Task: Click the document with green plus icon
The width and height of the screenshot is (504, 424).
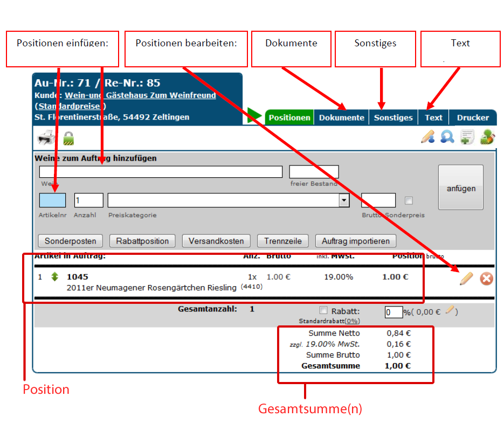Action: pos(467,137)
